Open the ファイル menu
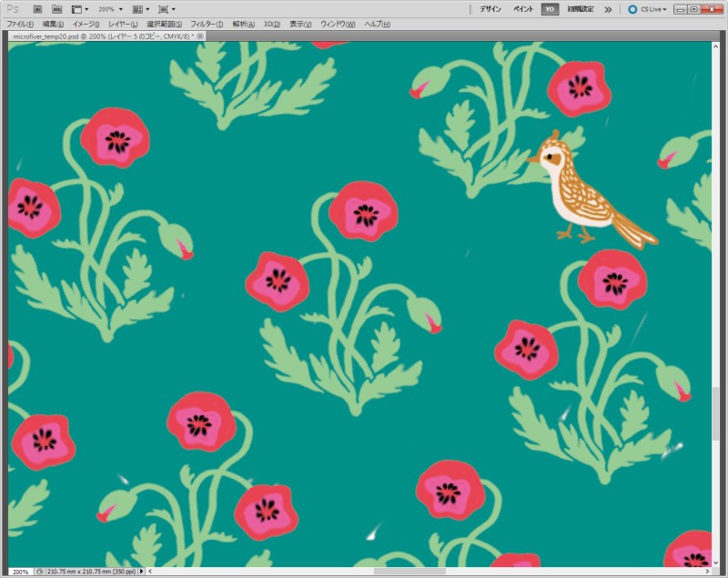 coord(20,24)
